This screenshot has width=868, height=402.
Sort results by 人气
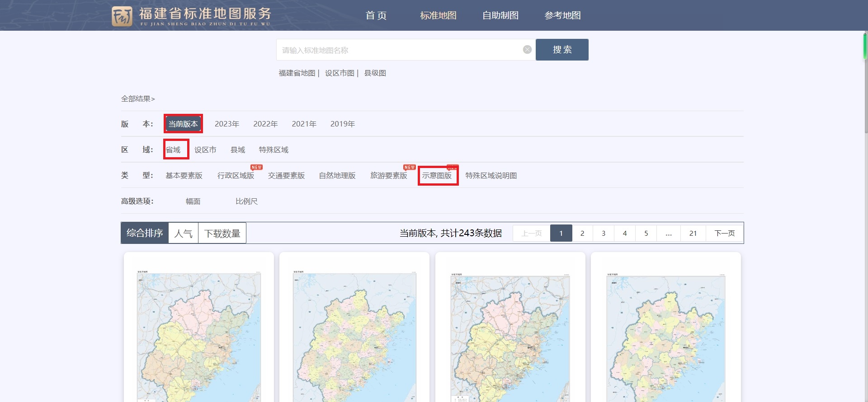(184, 233)
